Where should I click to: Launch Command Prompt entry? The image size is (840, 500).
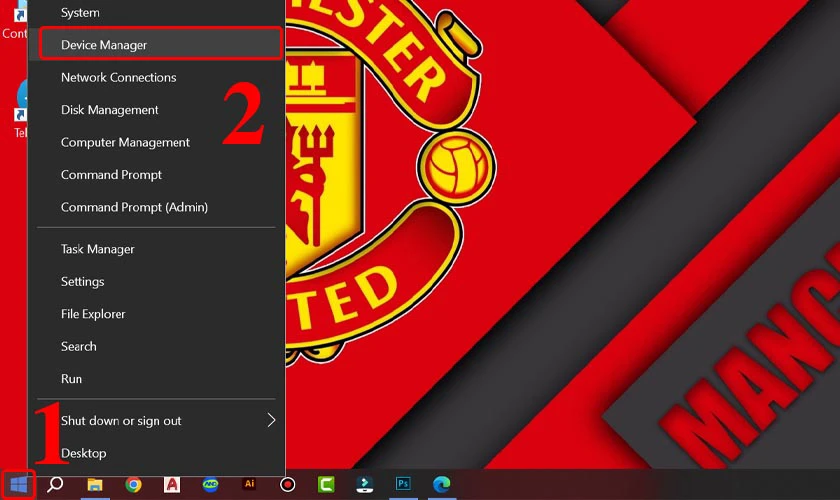coord(156,175)
